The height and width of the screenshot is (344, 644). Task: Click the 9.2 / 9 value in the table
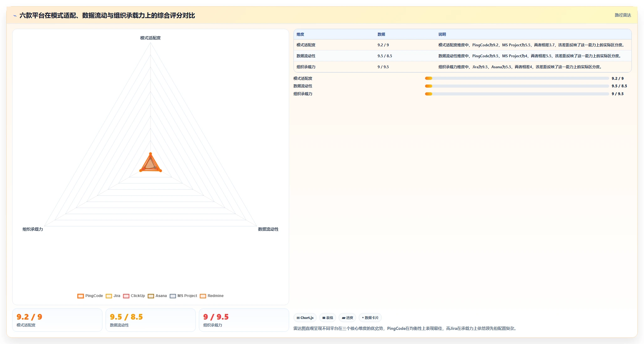(x=383, y=45)
